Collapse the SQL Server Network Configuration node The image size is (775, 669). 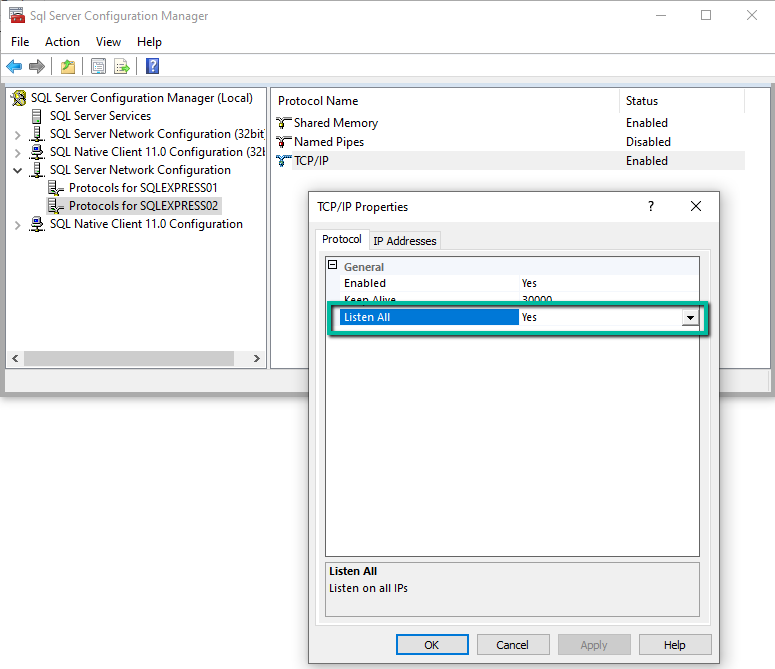click(x=17, y=170)
